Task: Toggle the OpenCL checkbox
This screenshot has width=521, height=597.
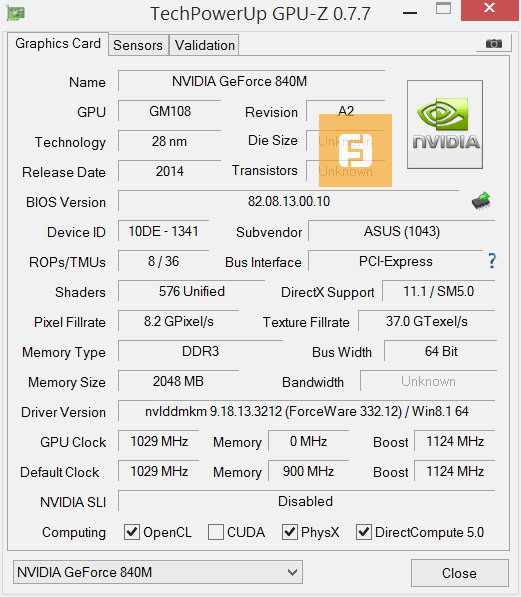Action: coord(132,532)
